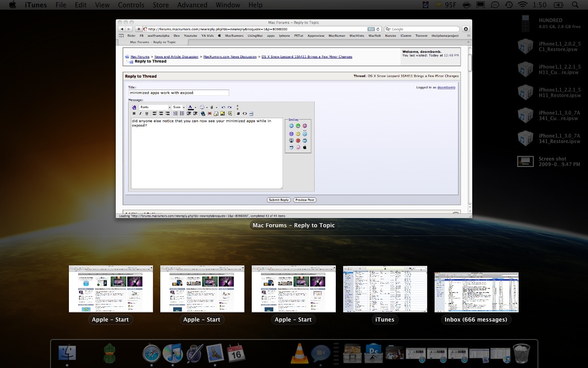Open the Store menu
The image size is (588, 368).
pyautogui.click(x=161, y=5)
